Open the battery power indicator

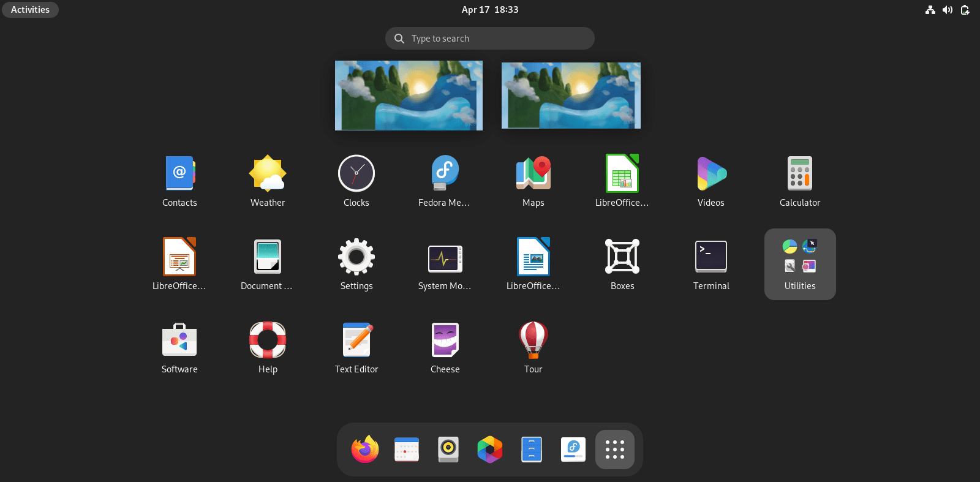pyautogui.click(x=965, y=10)
